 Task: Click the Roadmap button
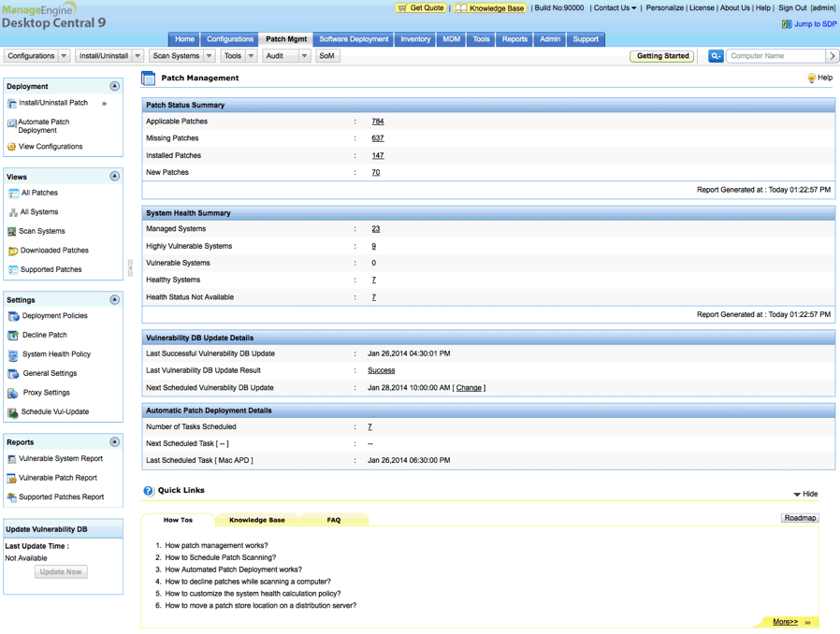point(800,518)
